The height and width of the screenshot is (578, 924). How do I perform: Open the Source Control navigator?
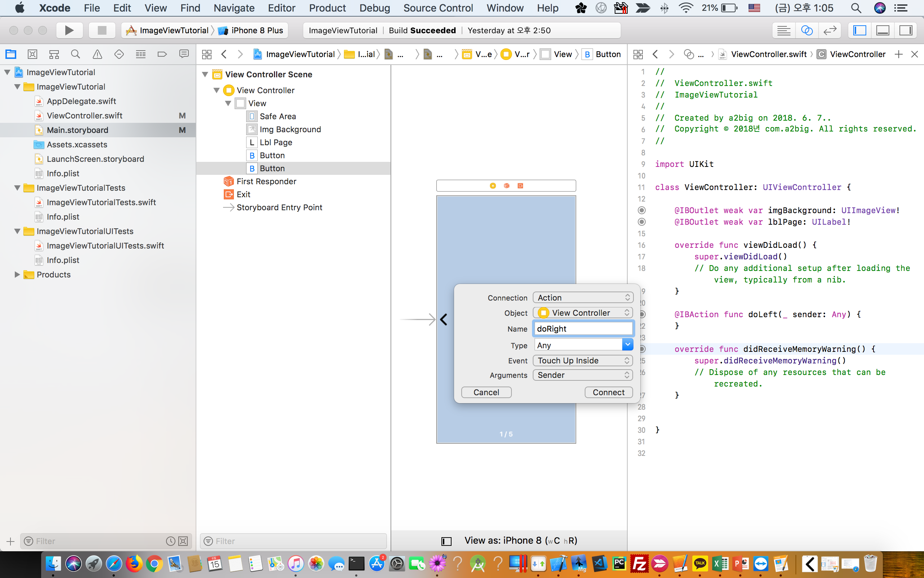32,54
